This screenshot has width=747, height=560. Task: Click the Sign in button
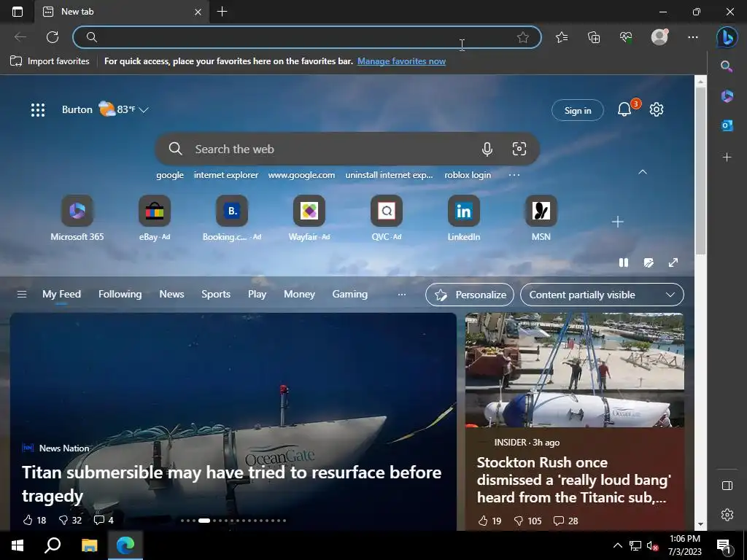(x=578, y=111)
